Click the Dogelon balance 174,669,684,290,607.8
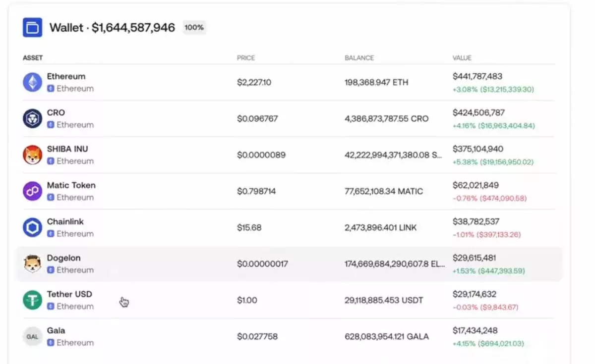 click(x=395, y=264)
